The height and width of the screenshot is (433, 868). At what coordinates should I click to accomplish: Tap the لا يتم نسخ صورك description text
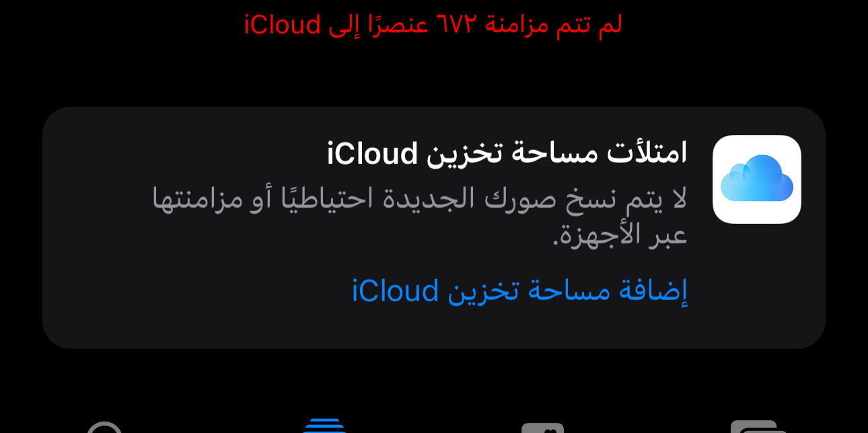pyautogui.click(x=419, y=216)
